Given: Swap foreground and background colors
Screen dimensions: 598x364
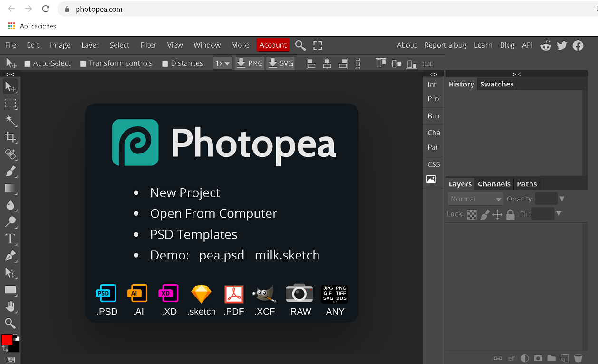Looking at the screenshot, I should (x=5, y=348).
